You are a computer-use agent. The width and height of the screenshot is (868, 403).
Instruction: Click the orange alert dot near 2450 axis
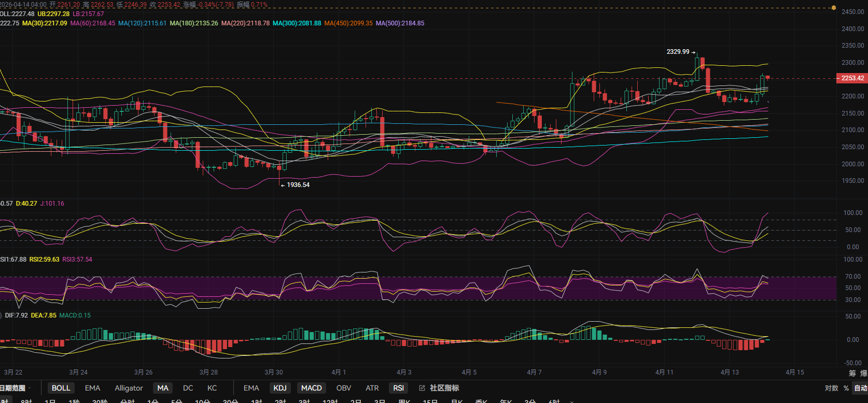pos(834,8)
